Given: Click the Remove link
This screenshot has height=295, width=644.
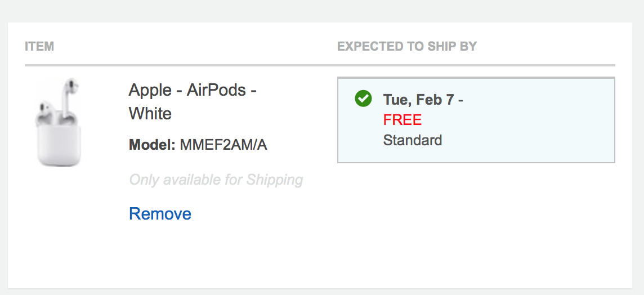Looking at the screenshot, I should pyautogui.click(x=160, y=214).
